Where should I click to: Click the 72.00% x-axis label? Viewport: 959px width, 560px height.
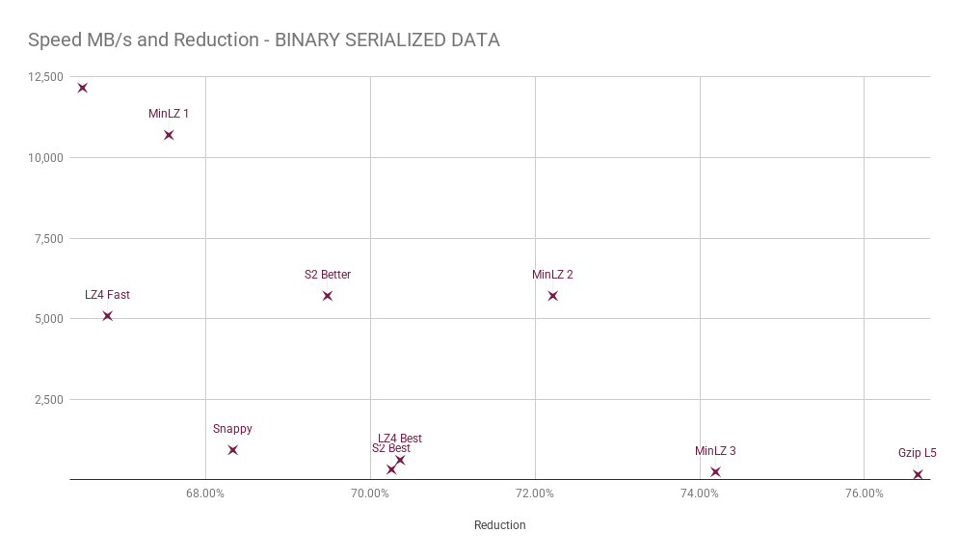535,493
